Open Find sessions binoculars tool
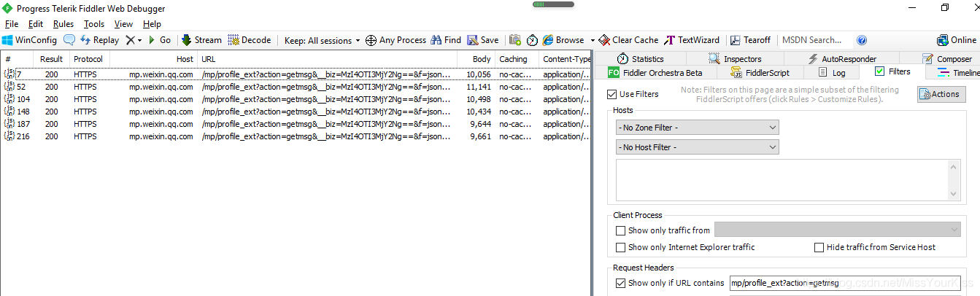 coord(446,40)
